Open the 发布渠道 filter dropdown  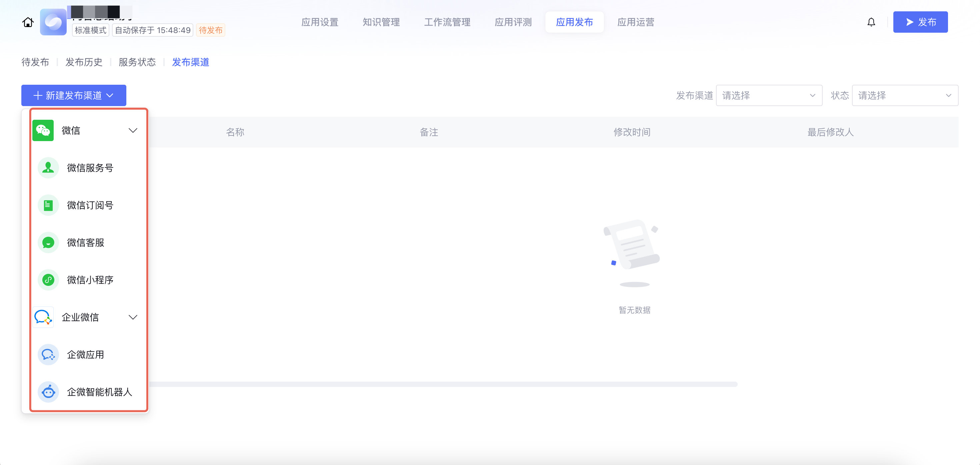pyautogui.click(x=769, y=95)
